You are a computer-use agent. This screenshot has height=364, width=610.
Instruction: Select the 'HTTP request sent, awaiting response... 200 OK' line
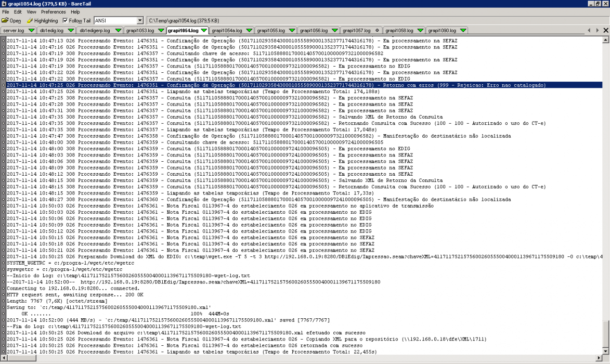(75, 294)
